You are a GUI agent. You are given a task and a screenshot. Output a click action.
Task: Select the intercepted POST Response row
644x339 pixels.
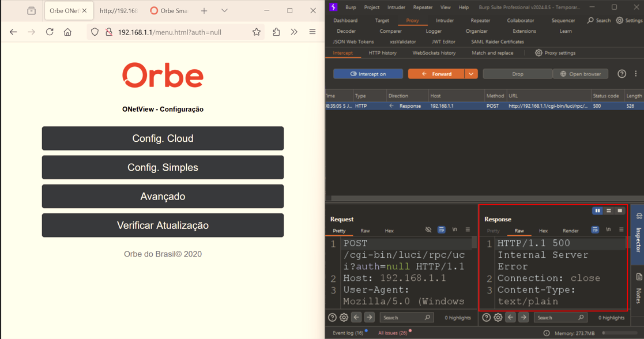coord(485,106)
